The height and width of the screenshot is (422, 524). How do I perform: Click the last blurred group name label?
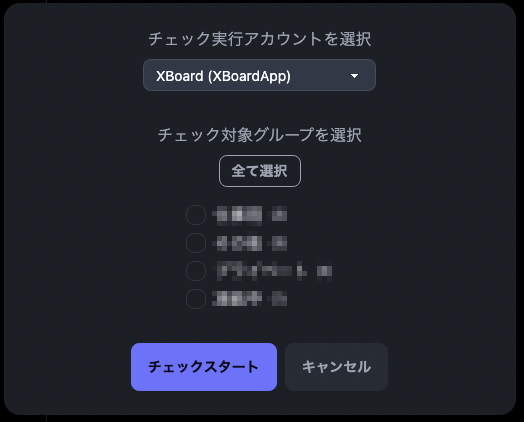pyautogui.click(x=238, y=298)
